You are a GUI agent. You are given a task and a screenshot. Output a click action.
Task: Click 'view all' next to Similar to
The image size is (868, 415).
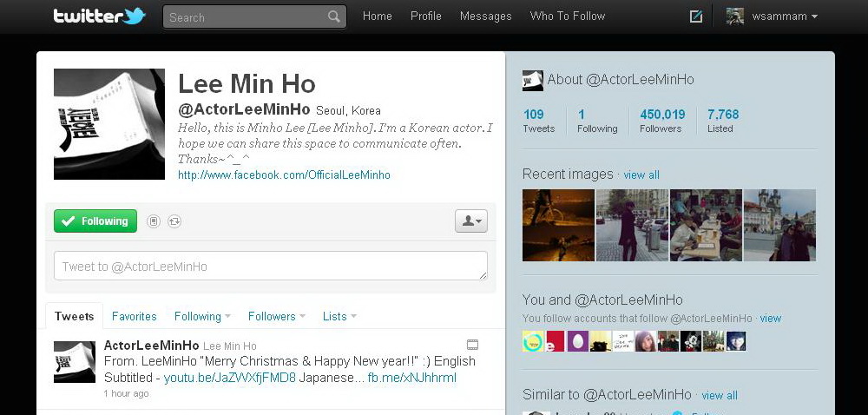(x=720, y=395)
